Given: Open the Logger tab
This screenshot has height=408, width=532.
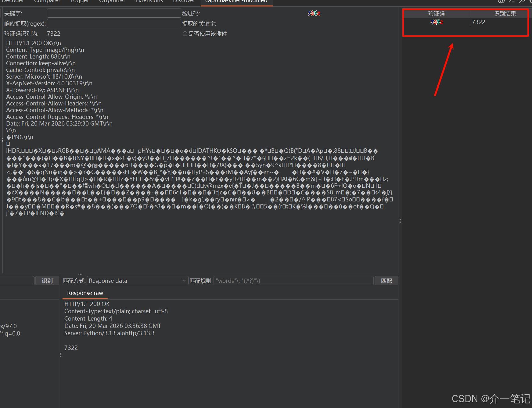Looking at the screenshot, I should click(80, 2).
